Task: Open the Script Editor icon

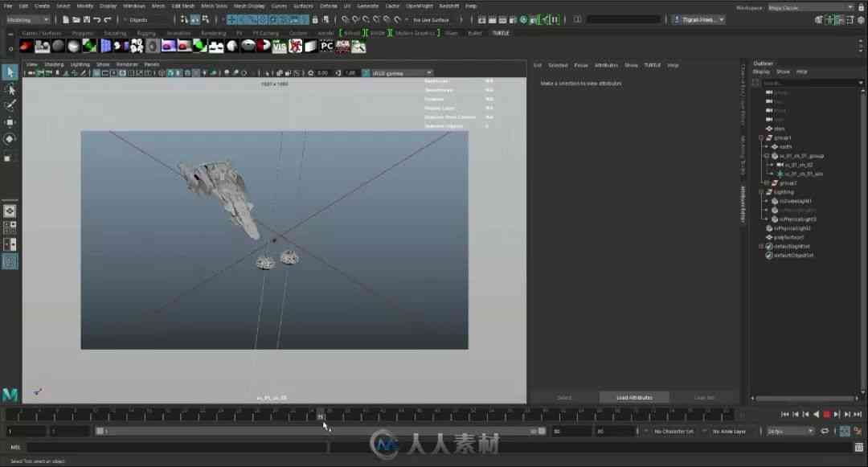Action: pyautogui.click(x=858, y=447)
